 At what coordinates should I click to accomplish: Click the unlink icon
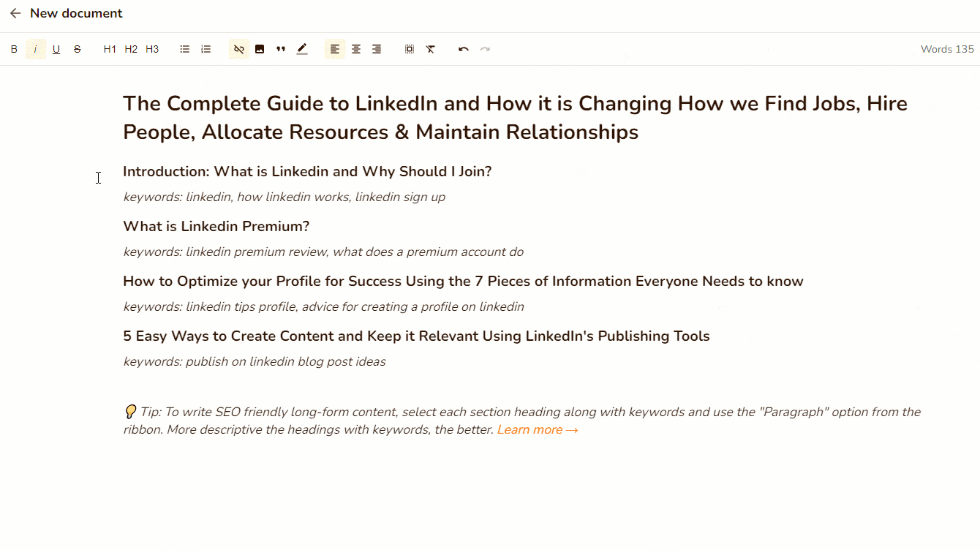[239, 49]
